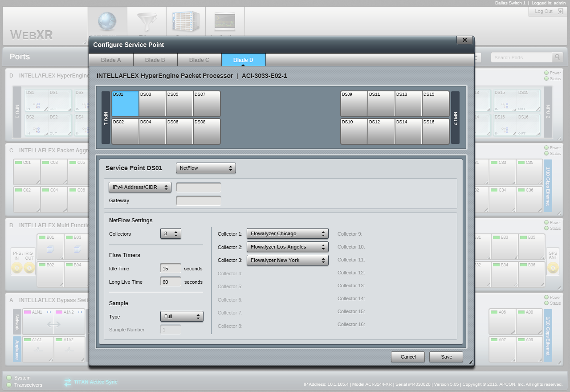The image size is (570, 392).
Task: Switch to the Blade C tab
Action: 199,60
